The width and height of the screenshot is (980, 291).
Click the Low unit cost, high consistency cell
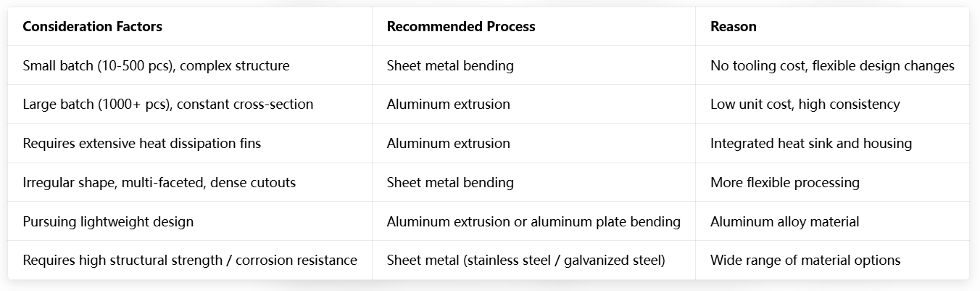pyautogui.click(x=805, y=104)
